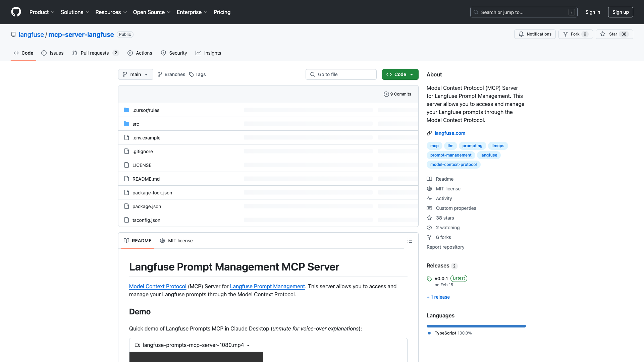Toggle the README outline list icon

[410, 241]
